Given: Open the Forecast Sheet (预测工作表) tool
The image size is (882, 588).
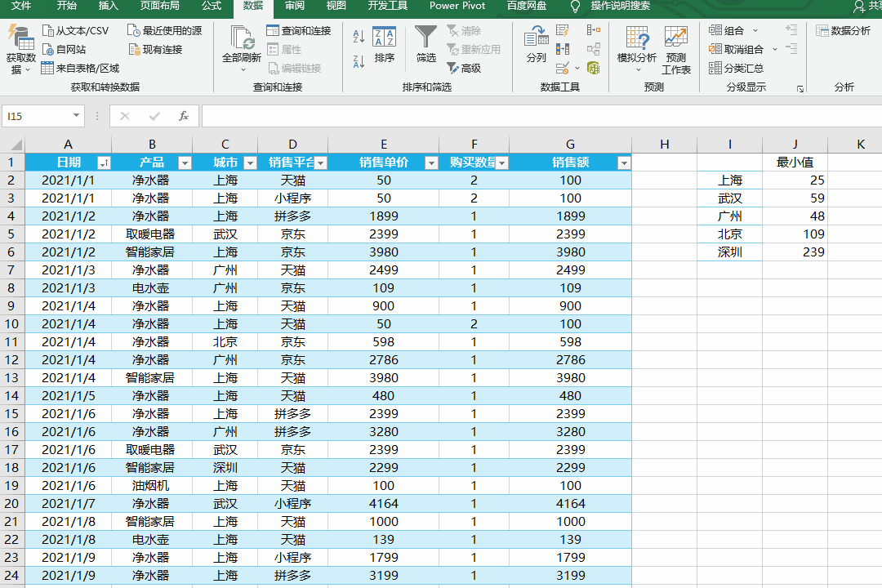Looking at the screenshot, I should pyautogui.click(x=675, y=50).
